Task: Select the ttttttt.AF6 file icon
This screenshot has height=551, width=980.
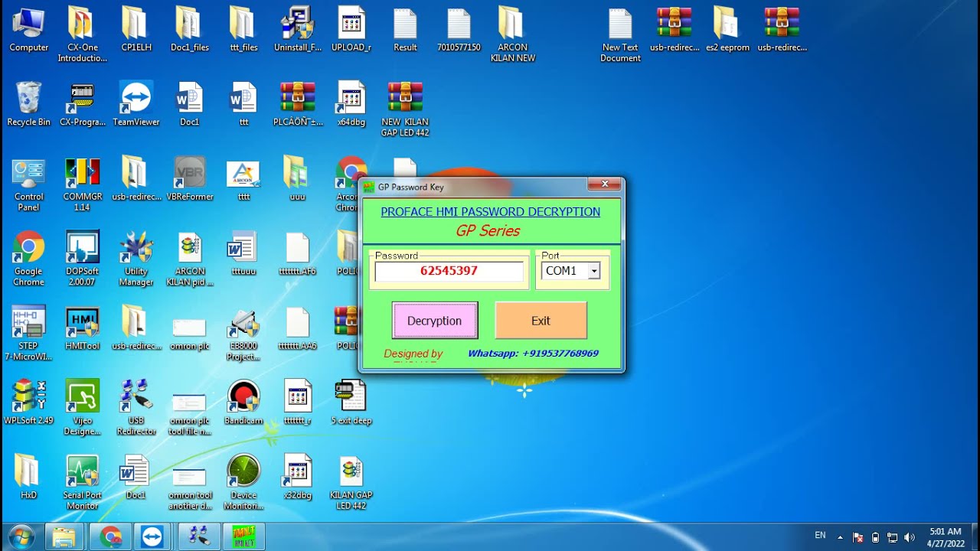Action: 298,253
